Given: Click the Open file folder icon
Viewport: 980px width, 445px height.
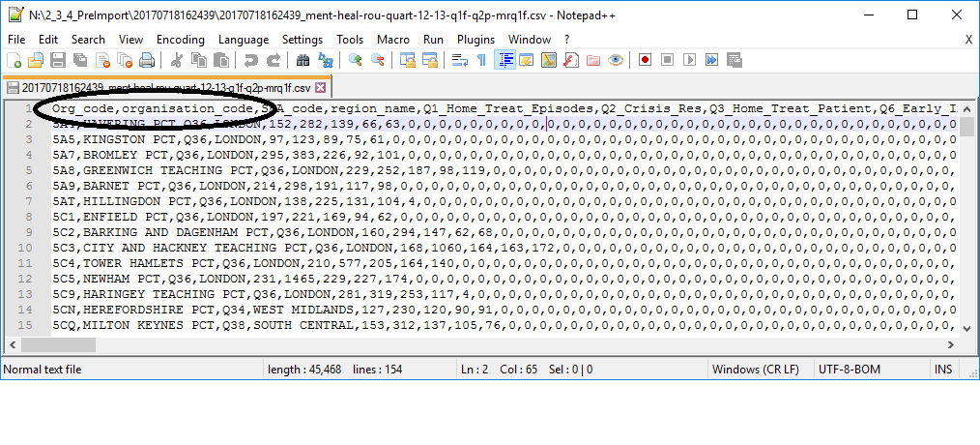Looking at the screenshot, I should 36,60.
